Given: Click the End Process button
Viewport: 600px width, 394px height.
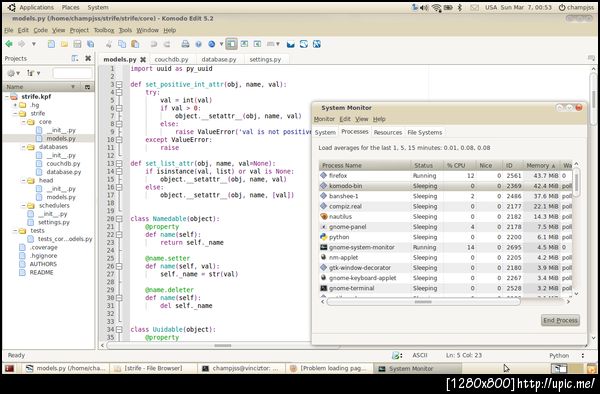Looking at the screenshot, I should 560,320.
